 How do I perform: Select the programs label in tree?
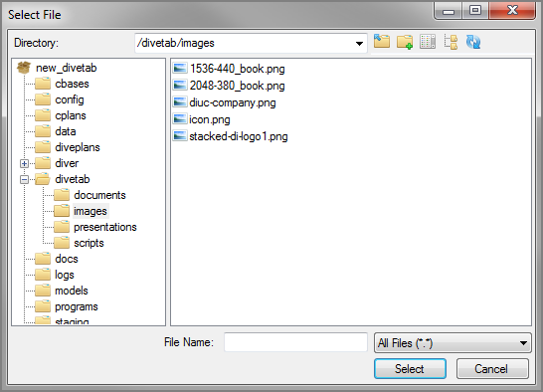[77, 306]
